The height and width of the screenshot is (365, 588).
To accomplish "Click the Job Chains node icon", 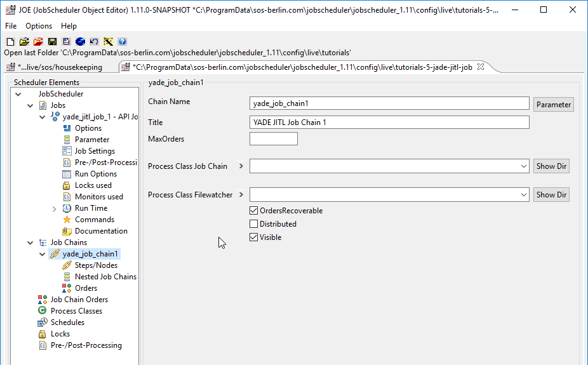I will coord(43,242).
